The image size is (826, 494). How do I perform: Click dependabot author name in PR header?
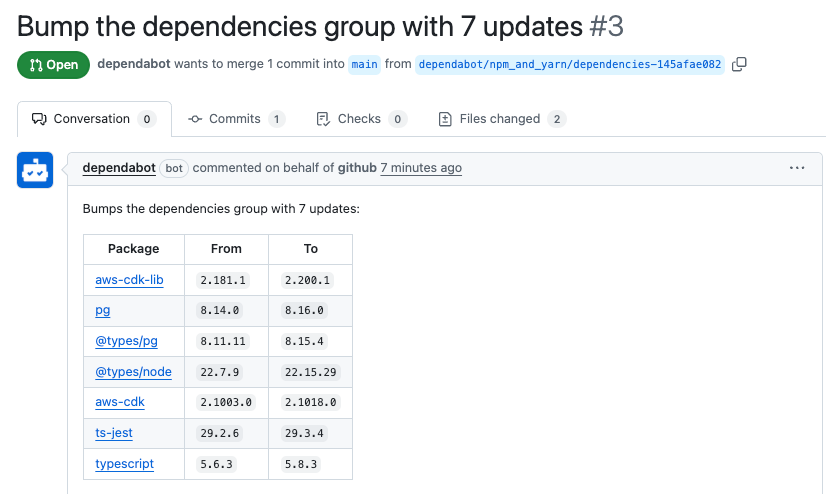coord(134,64)
